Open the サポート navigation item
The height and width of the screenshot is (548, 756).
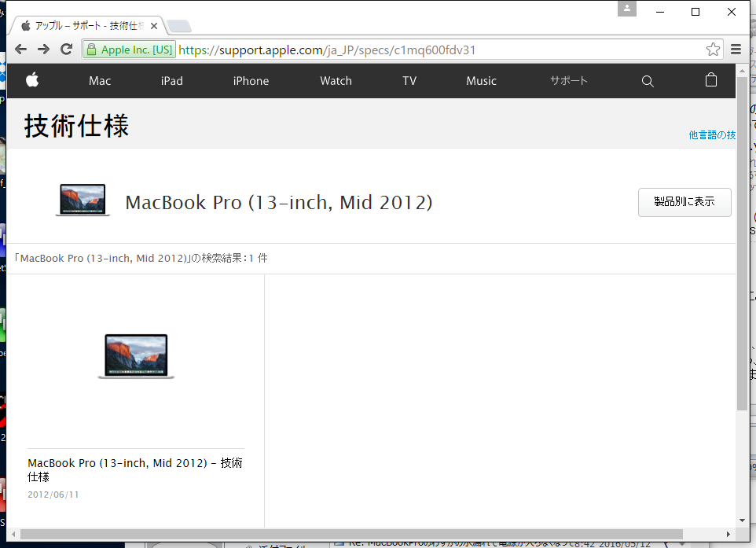point(568,81)
